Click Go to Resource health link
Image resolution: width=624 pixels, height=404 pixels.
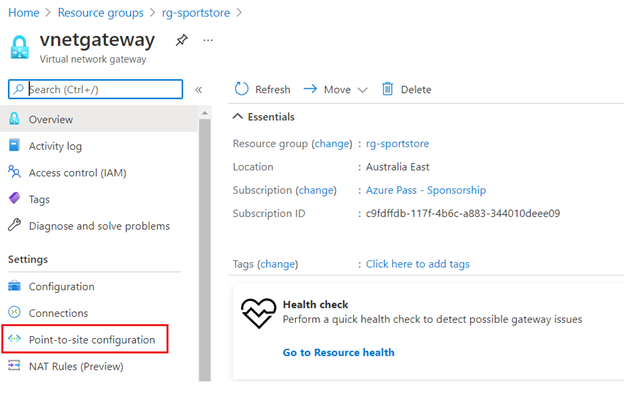coord(338,352)
